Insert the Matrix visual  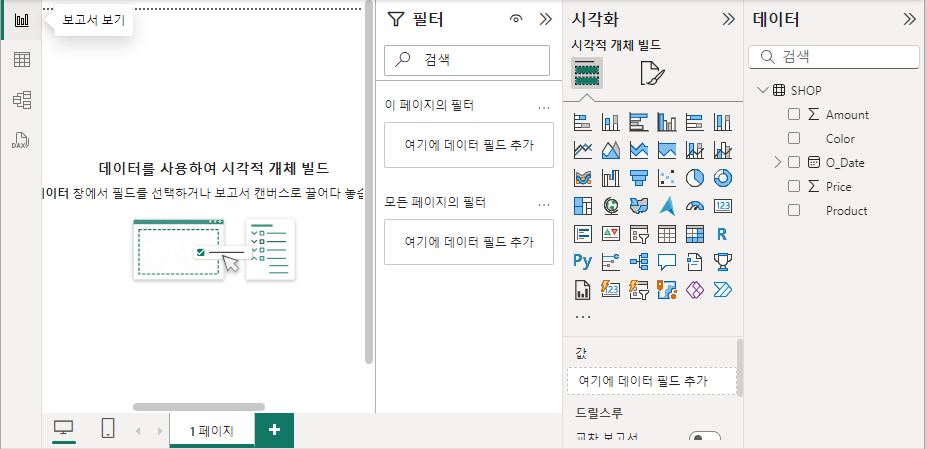tap(695, 234)
